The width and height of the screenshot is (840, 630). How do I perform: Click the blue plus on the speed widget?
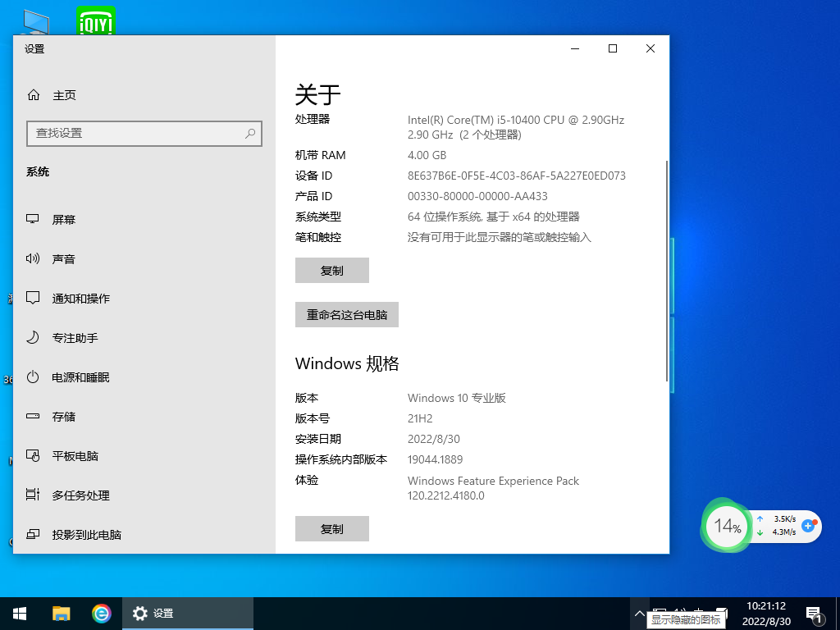[809, 527]
